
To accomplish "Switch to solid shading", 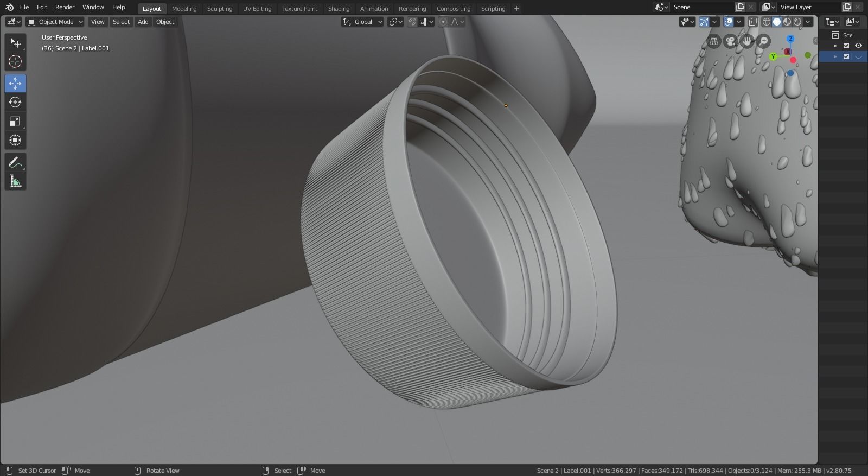I will pos(777,22).
